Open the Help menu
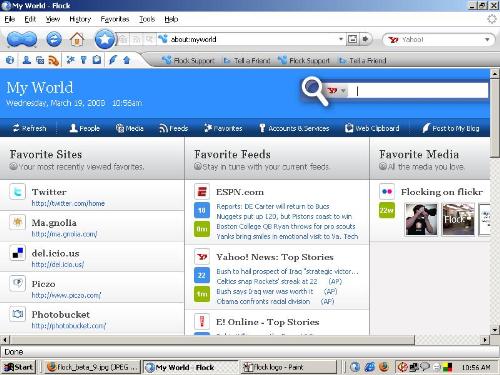Image resolution: width=500 pixels, height=375 pixels. click(171, 19)
